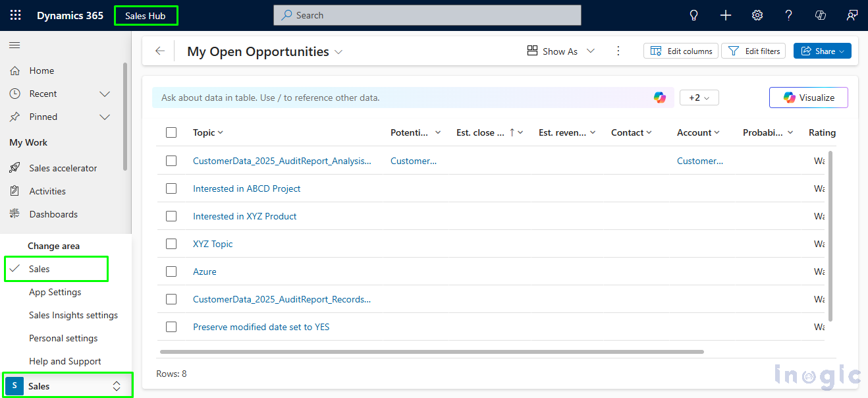Click the Pinned pushpin icon

point(14,117)
